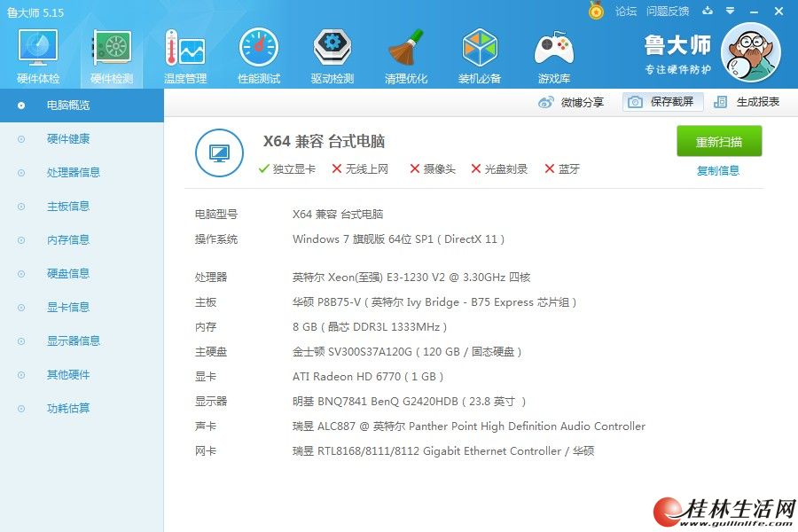Open the title bar dropdown menu arrow
798x532 pixels.
click(731, 11)
